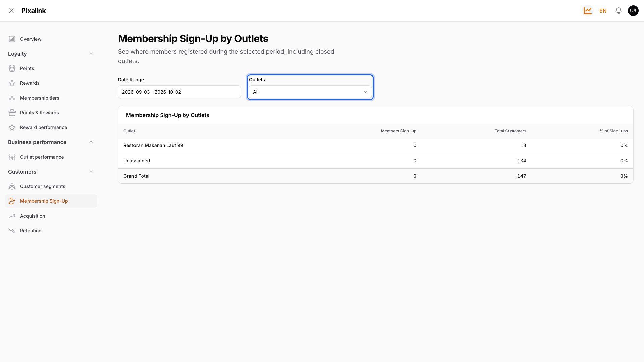644x362 pixels.
Task: Click the Members Sign-up column header
Action: (x=398, y=131)
